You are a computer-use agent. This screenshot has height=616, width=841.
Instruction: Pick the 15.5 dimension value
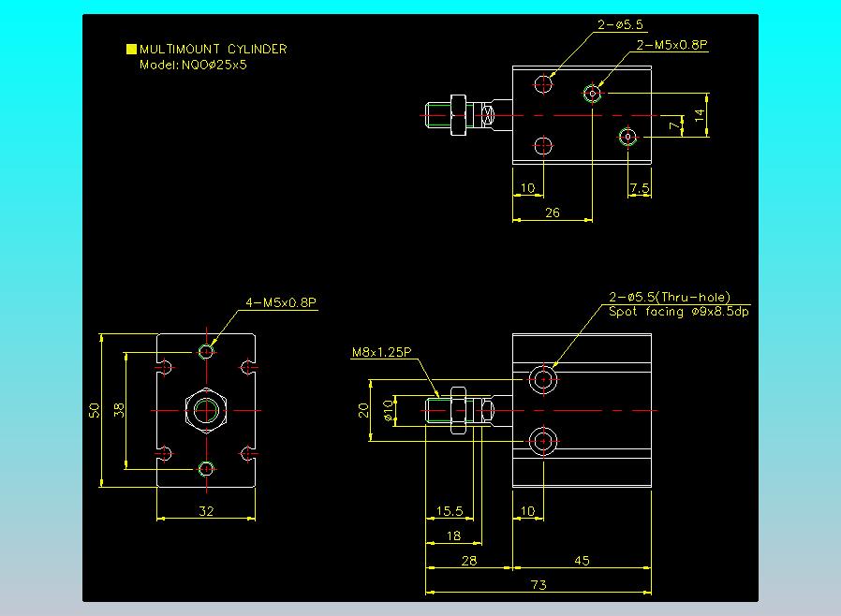coord(450,511)
